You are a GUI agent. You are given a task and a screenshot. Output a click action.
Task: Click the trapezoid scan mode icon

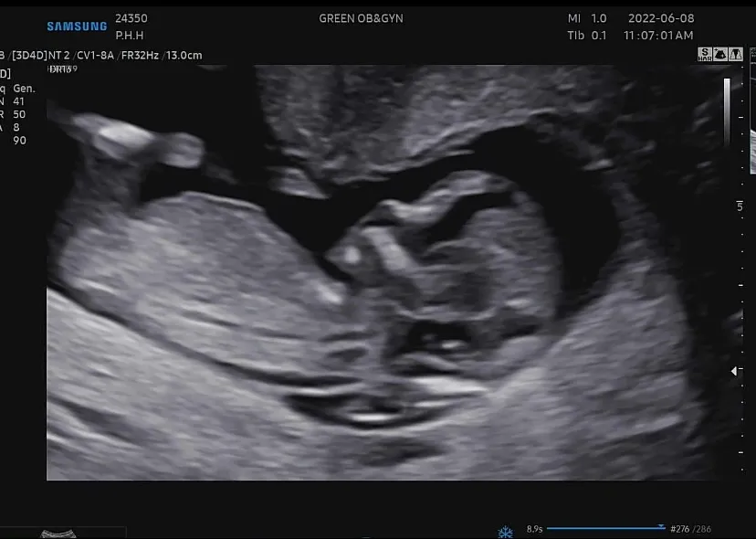click(x=735, y=54)
